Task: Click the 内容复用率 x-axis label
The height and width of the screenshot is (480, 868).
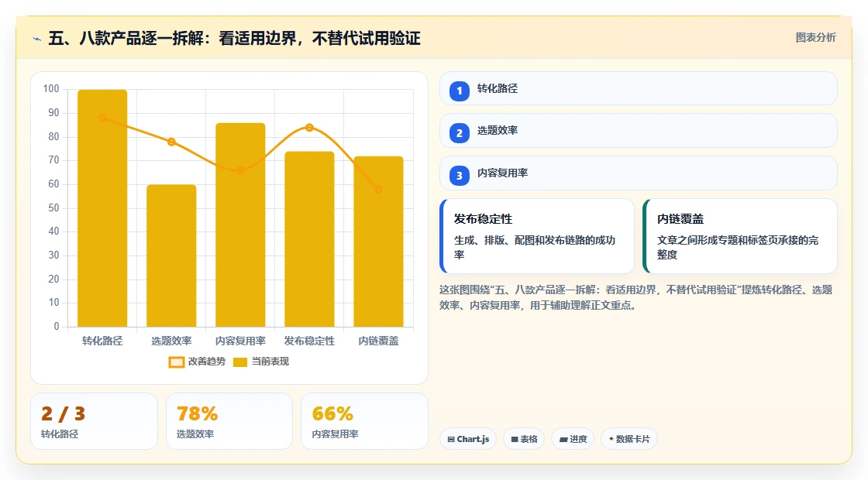Action: pyautogui.click(x=240, y=341)
